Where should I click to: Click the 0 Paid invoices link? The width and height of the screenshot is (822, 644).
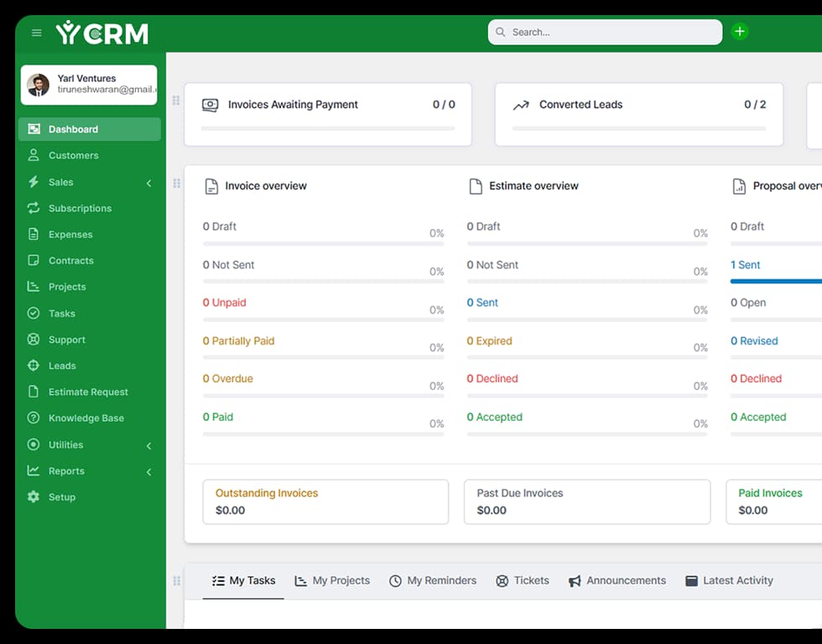pyautogui.click(x=218, y=417)
